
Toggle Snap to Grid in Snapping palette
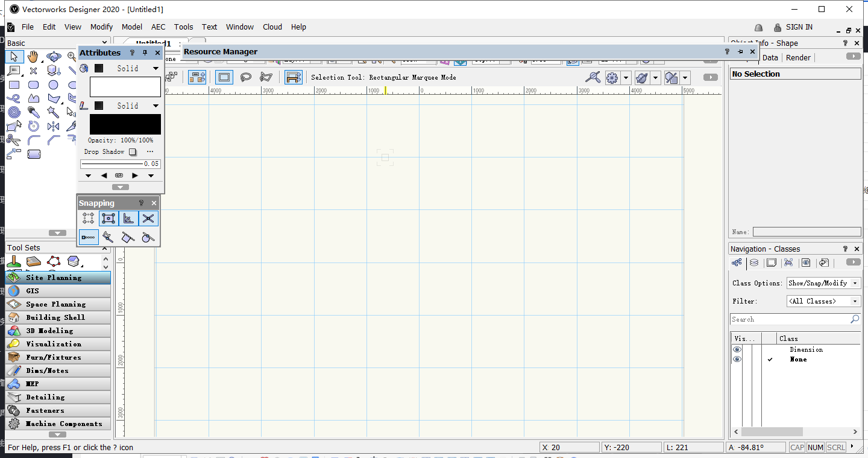(x=89, y=218)
